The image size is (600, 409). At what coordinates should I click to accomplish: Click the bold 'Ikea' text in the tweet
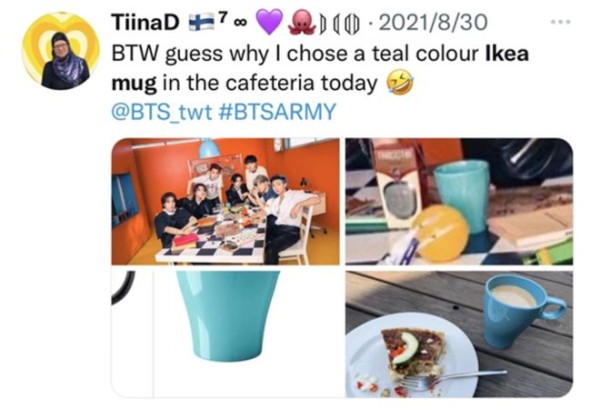pyautogui.click(x=507, y=53)
